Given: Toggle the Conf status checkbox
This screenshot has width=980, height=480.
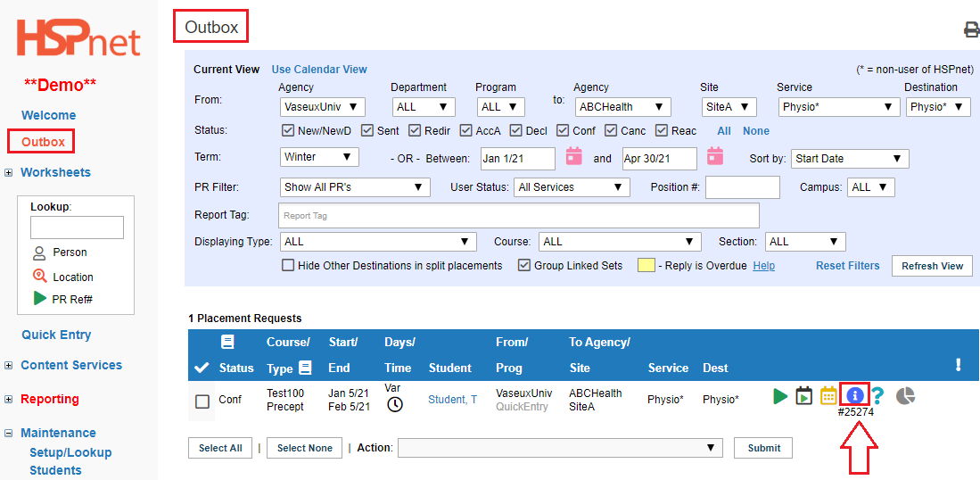Looking at the screenshot, I should [x=563, y=130].
